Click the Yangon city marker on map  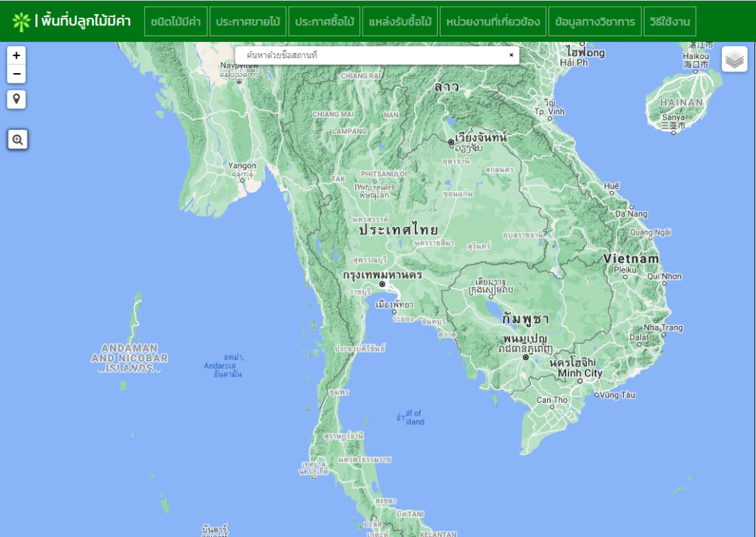point(241,179)
